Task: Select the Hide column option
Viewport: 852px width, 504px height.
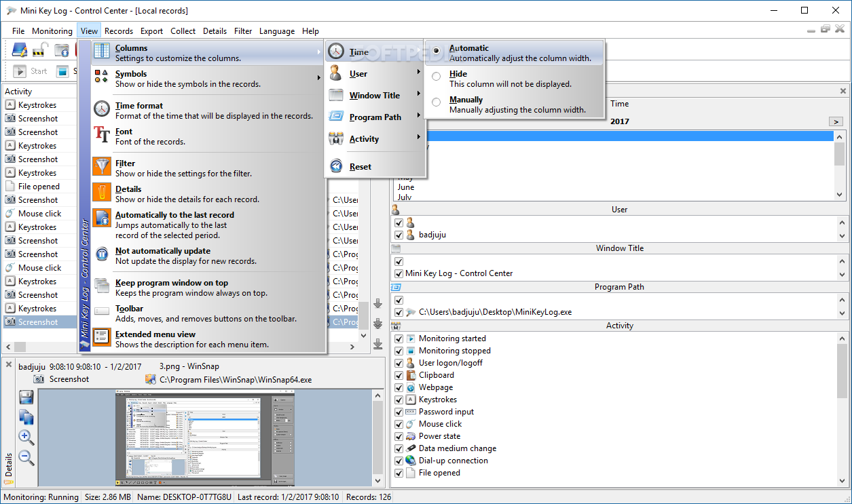Action: coord(514,79)
